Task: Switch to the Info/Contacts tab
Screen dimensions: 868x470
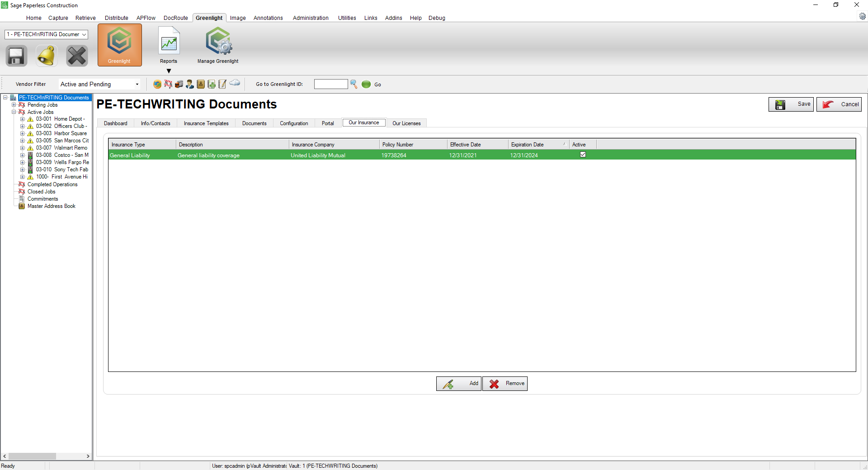Action: click(x=156, y=123)
